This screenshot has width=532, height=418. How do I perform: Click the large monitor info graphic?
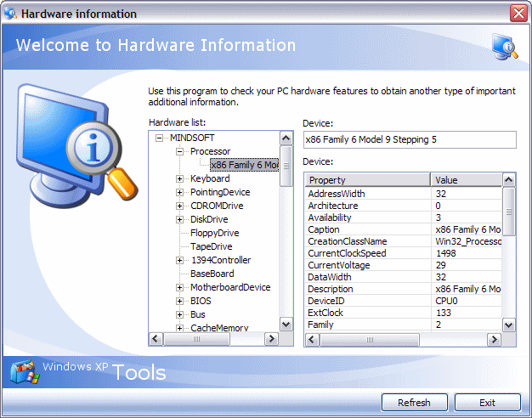pos(77,145)
